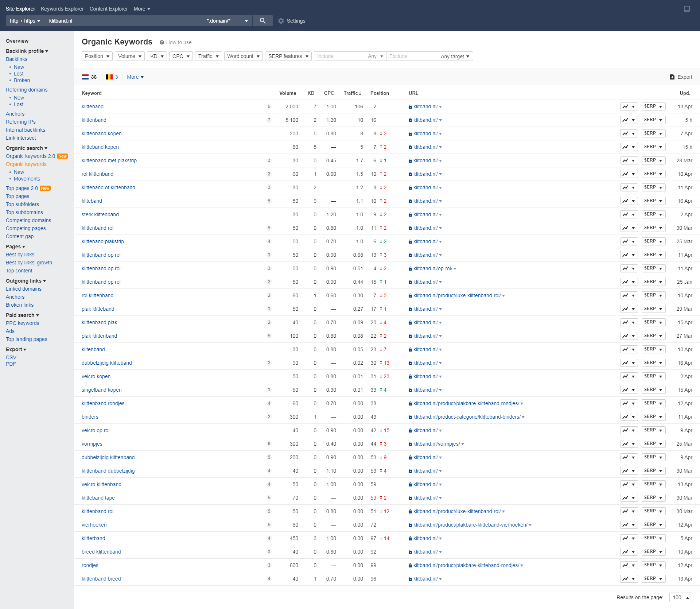
Task: Open history chart for vierhoeken row
Action: pyautogui.click(x=629, y=525)
